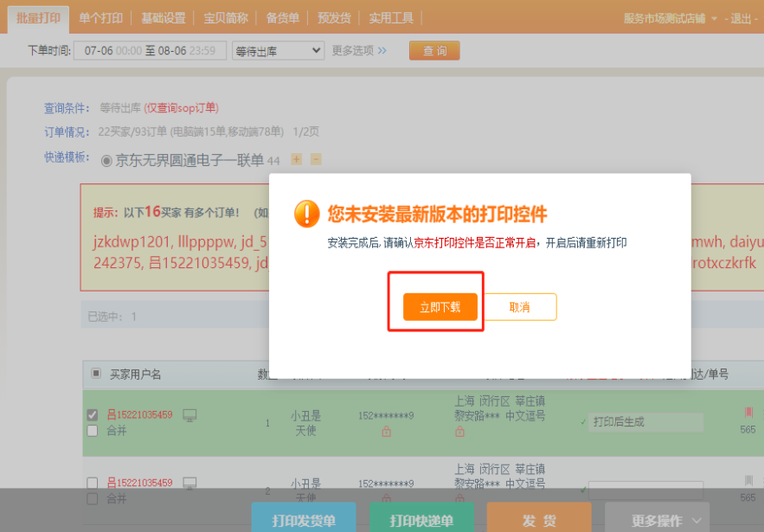Expand 更多选项 search options
This screenshot has width=764, height=532.
(359, 51)
